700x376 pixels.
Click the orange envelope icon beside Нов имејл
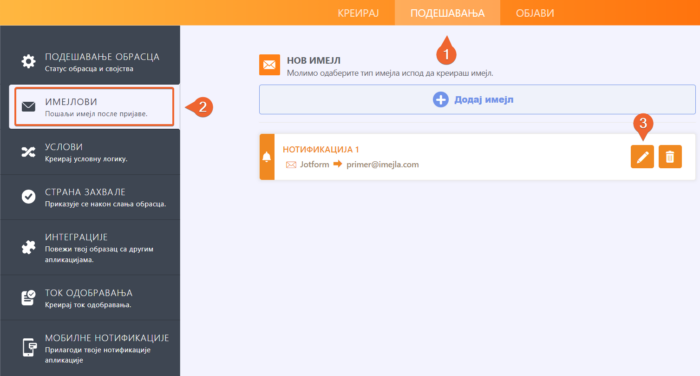point(270,65)
